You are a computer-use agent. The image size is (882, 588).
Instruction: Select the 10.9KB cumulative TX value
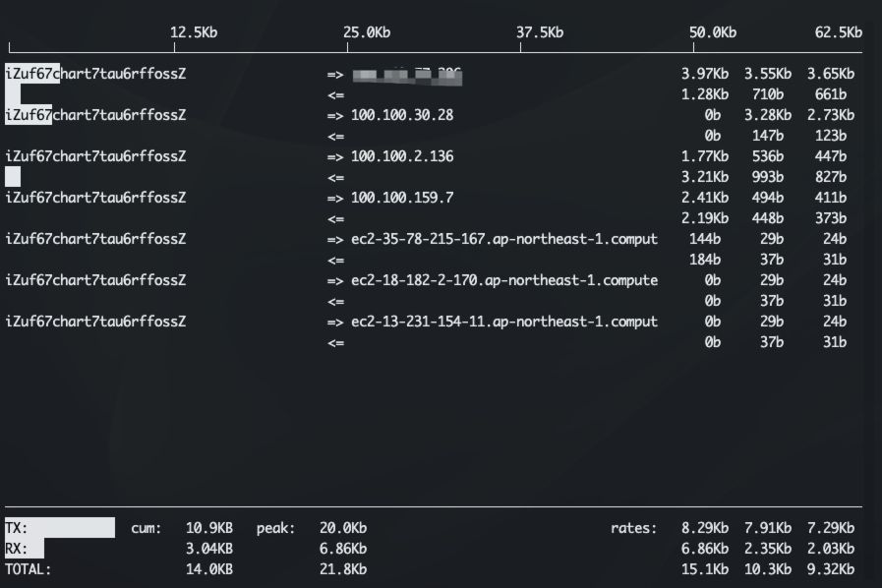(x=209, y=528)
